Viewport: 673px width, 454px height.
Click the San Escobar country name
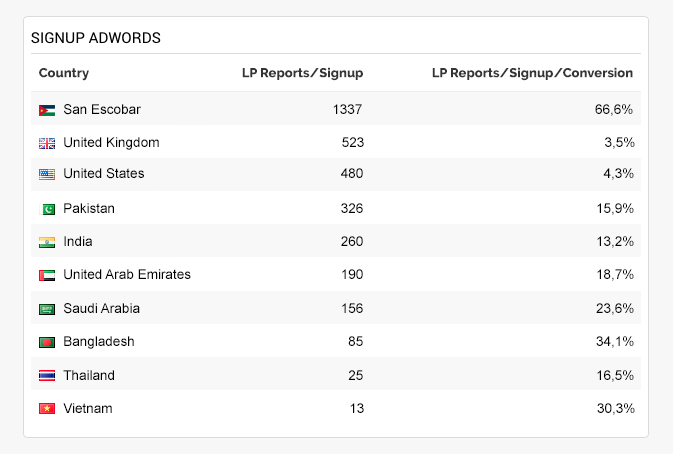coord(102,109)
